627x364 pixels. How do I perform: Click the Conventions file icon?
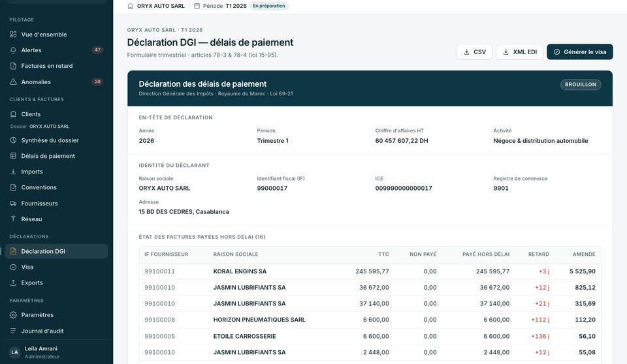click(x=13, y=187)
